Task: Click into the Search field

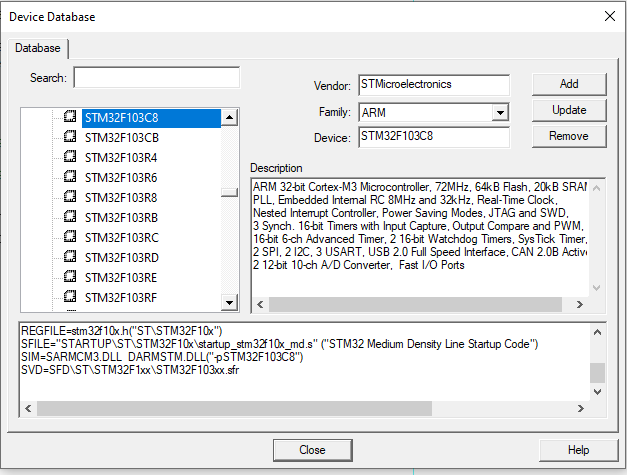Action: coord(156,78)
